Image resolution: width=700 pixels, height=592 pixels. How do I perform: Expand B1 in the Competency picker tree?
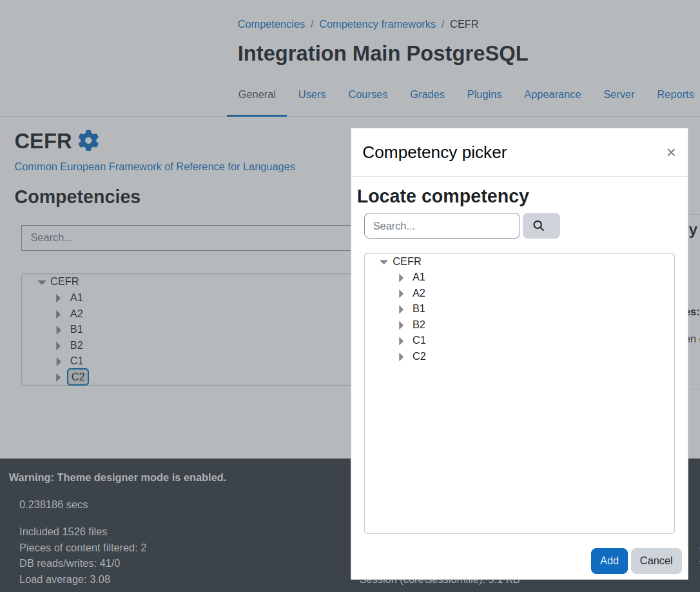tap(401, 309)
